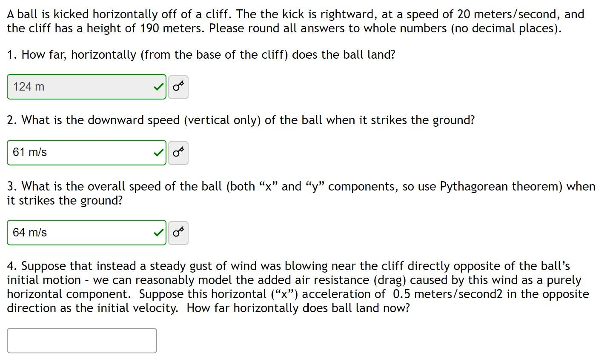Viewport: 613px width, 364px height.
Task: Click inside question 2's highlighted answer box
Action: point(77,153)
